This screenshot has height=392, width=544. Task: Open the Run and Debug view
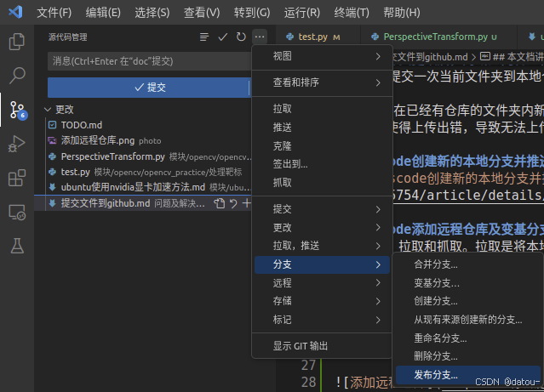coord(17,144)
